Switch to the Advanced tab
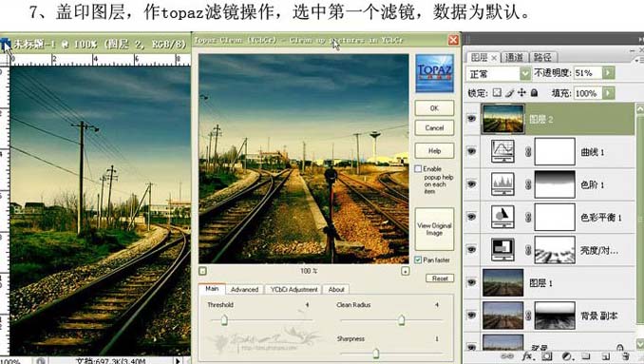 coord(244,290)
